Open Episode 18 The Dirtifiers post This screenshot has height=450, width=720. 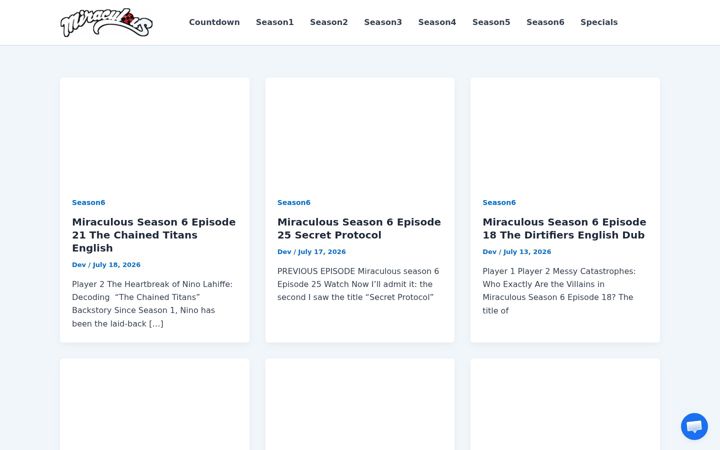(564, 228)
